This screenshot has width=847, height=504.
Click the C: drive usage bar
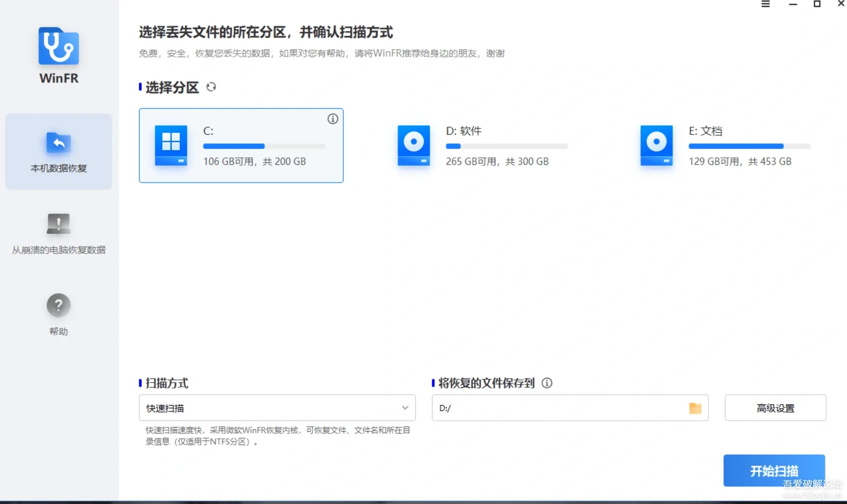pos(264,146)
